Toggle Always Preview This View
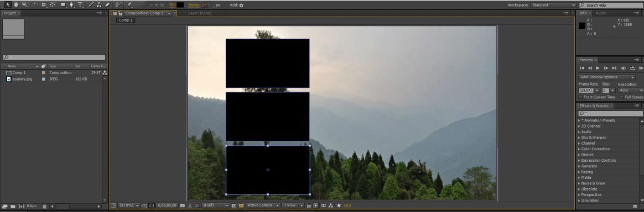 pyautogui.click(x=113, y=205)
